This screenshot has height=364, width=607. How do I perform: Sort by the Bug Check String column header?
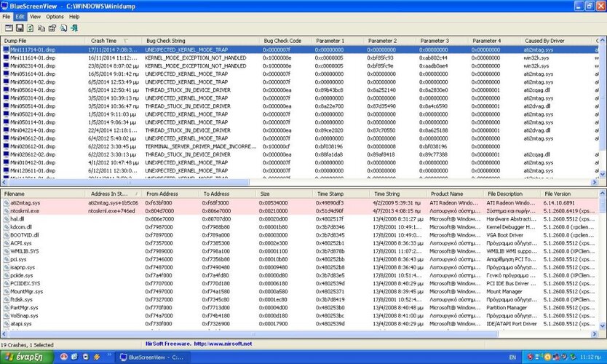[199, 41]
